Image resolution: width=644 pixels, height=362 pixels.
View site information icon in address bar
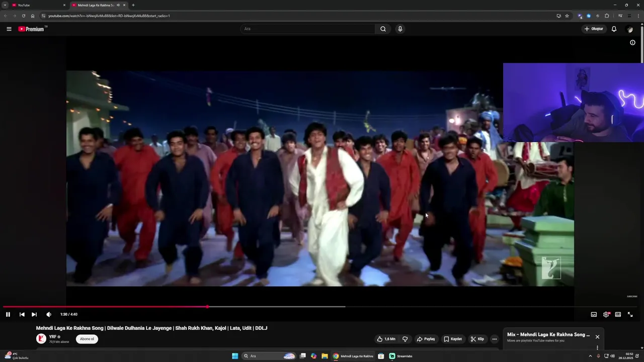[x=43, y=16]
